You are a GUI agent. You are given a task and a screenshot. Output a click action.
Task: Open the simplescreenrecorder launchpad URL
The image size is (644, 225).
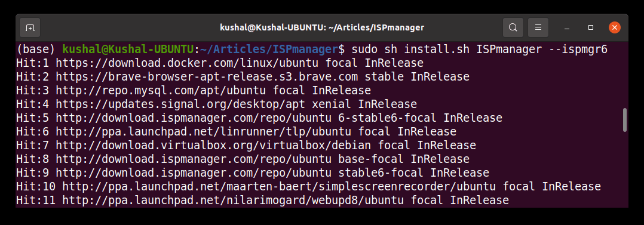280,187
